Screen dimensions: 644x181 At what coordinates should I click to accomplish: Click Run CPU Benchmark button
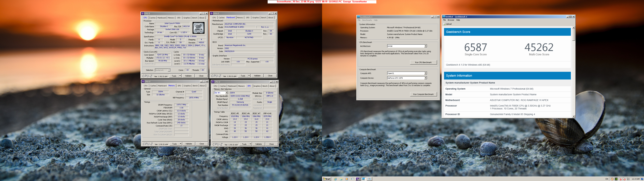point(424,62)
